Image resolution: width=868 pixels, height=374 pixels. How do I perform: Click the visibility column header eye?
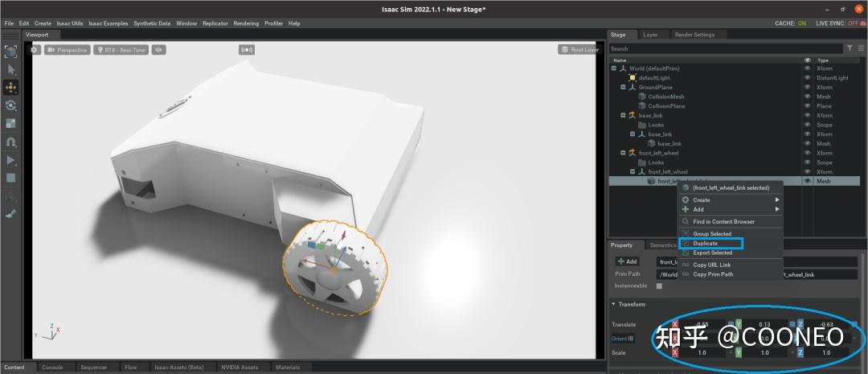point(808,60)
